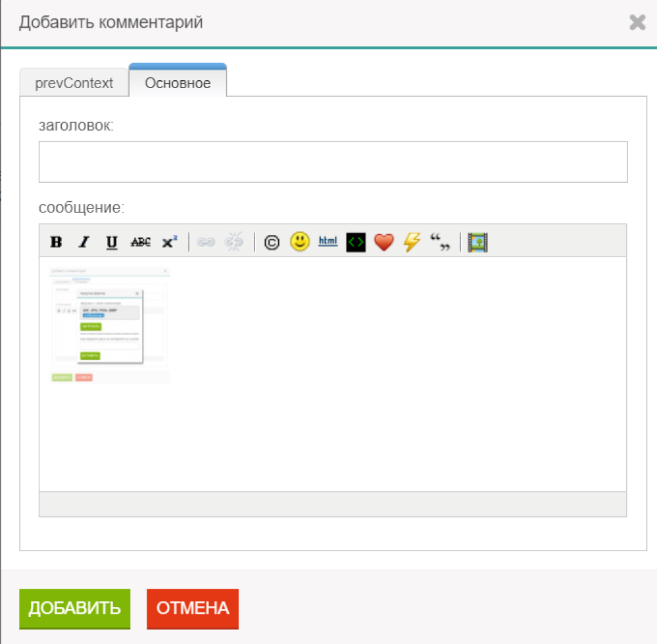657x644 pixels.
Task: Click the lightning bolt icon
Action: (412, 242)
